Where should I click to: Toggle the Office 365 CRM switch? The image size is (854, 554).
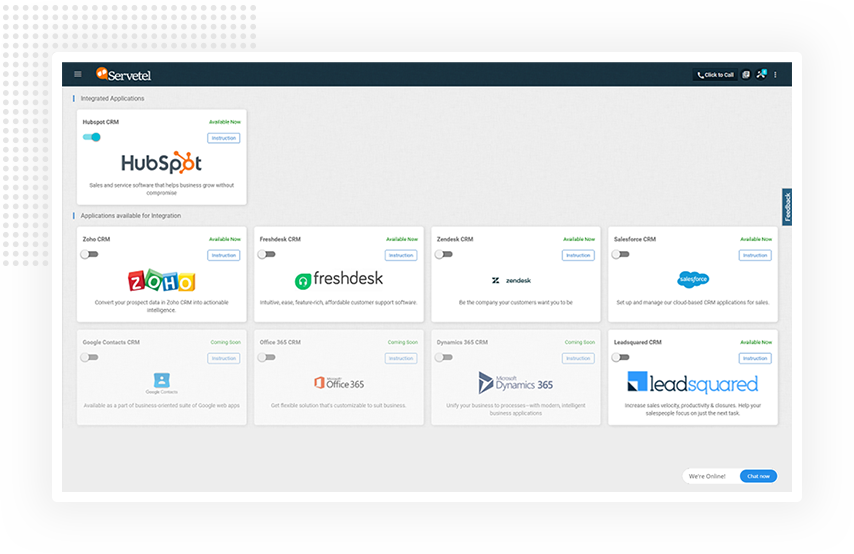[x=266, y=357]
